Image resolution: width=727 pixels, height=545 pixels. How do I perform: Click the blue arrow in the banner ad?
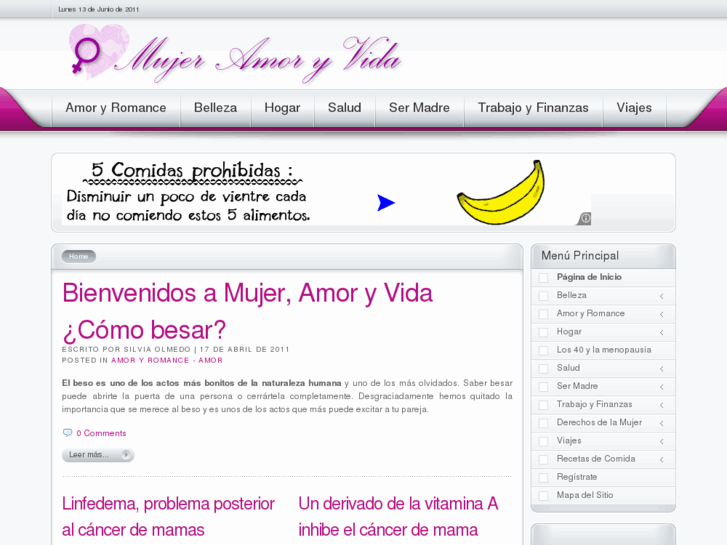(386, 203)
